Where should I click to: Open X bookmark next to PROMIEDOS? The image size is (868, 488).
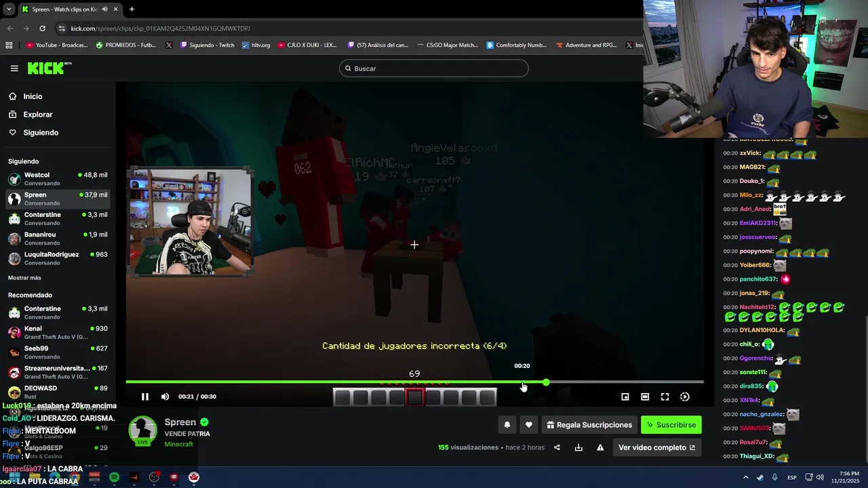(169, 45)
